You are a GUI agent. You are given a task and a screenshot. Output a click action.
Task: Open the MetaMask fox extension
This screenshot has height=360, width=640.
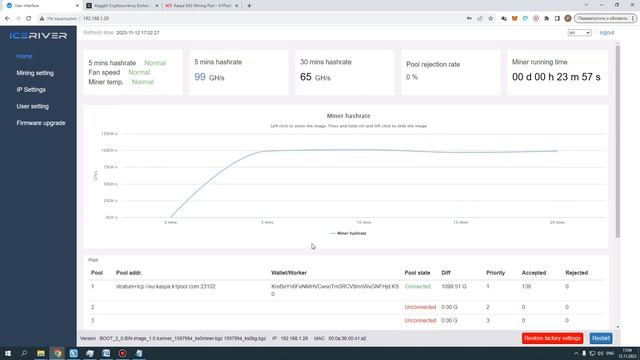point(514,18)
